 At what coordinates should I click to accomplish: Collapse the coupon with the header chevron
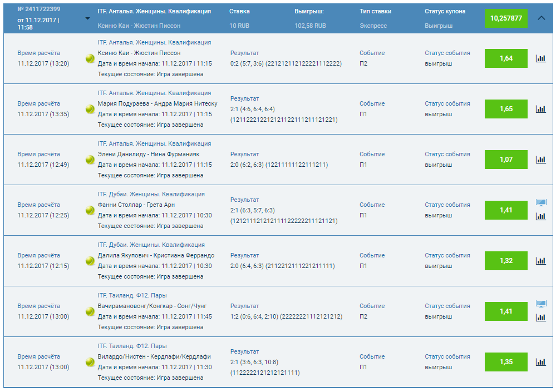[541, 18]
